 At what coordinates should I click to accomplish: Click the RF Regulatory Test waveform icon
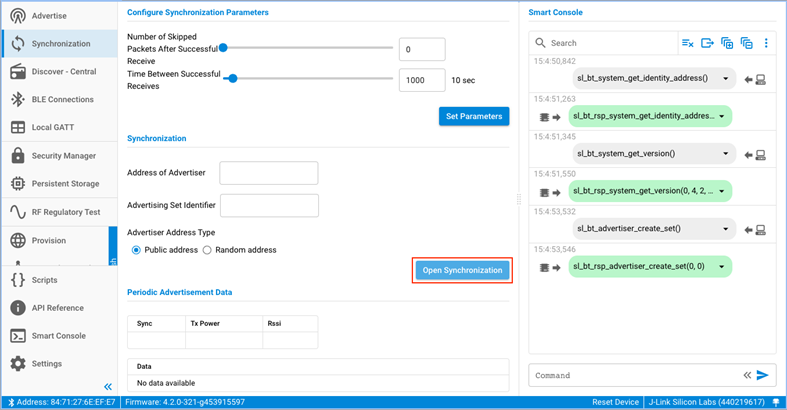click(x=18, y=212)
